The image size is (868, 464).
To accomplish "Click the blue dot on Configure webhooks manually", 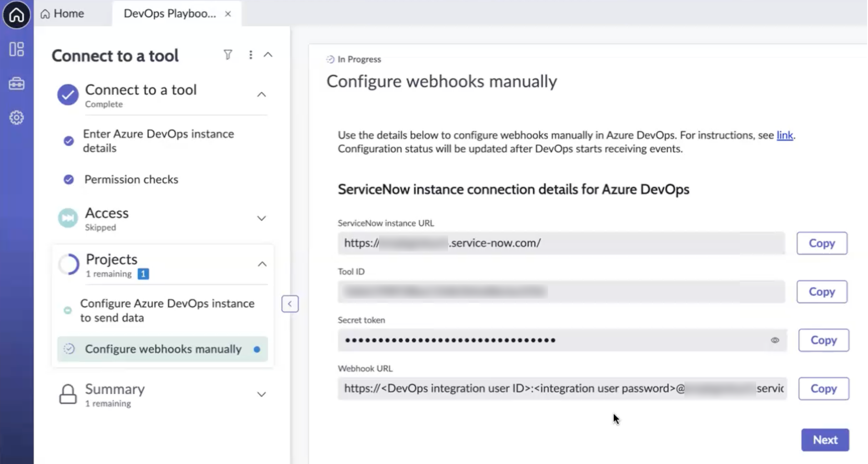I will (x=257, y=350).
